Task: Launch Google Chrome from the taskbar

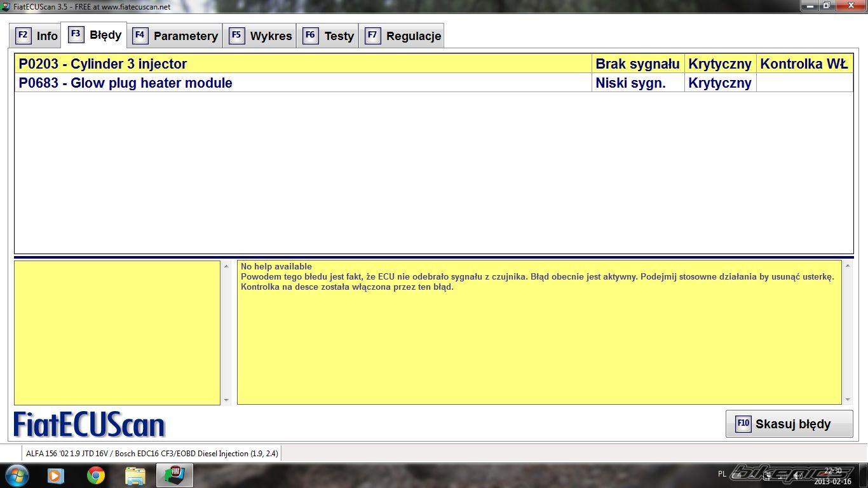Action: [96, 475]
